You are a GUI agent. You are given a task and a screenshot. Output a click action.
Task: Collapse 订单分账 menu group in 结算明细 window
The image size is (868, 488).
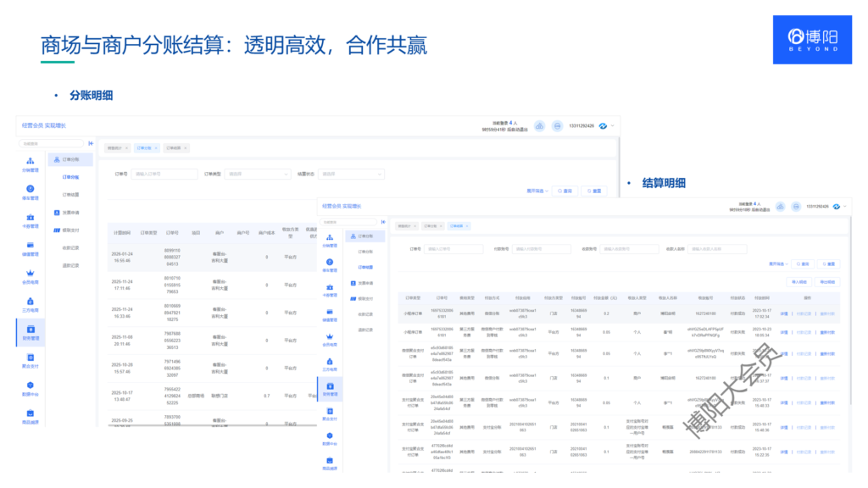point(364,236)
